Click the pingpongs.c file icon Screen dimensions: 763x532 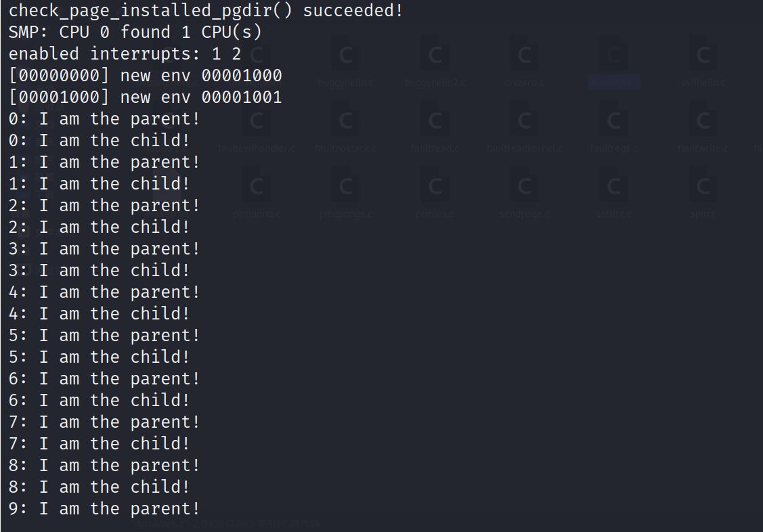point(345,187)
